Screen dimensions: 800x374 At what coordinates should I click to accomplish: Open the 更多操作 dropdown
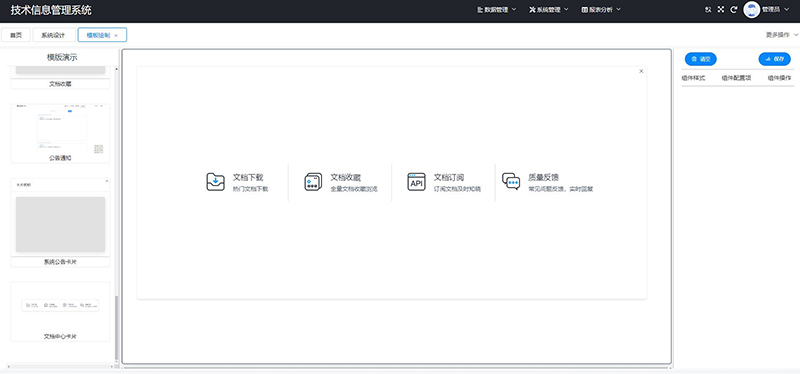[x=782, y=35]
